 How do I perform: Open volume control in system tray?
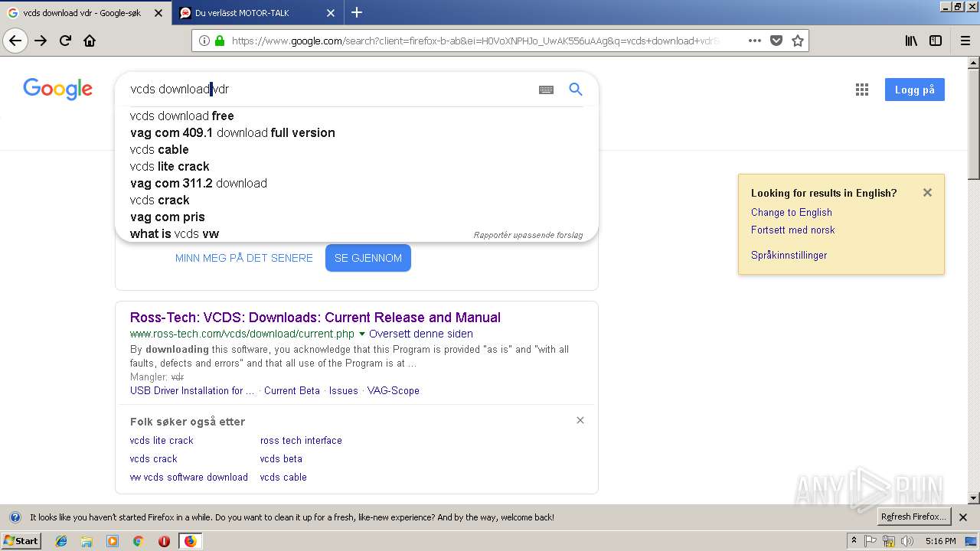click(x=907, y=541)
